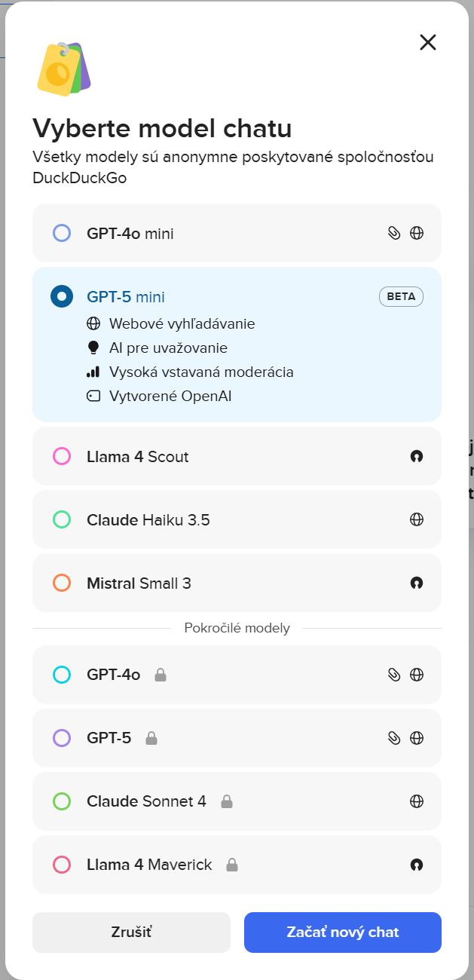This screenshot has width=474, height=980.
Task: Click the attachment paperclip icon on GPT-4o mini
Action: tap(393, 234)
